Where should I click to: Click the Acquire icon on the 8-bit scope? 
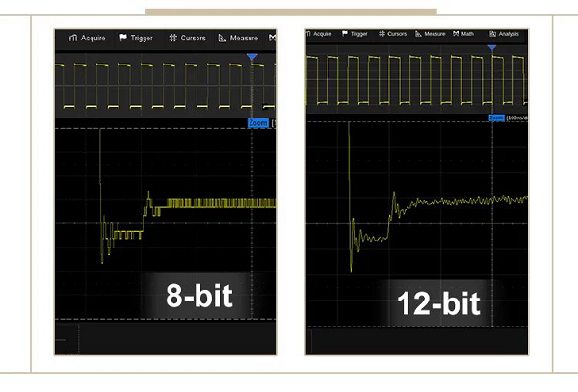click(x=72, y=39)
